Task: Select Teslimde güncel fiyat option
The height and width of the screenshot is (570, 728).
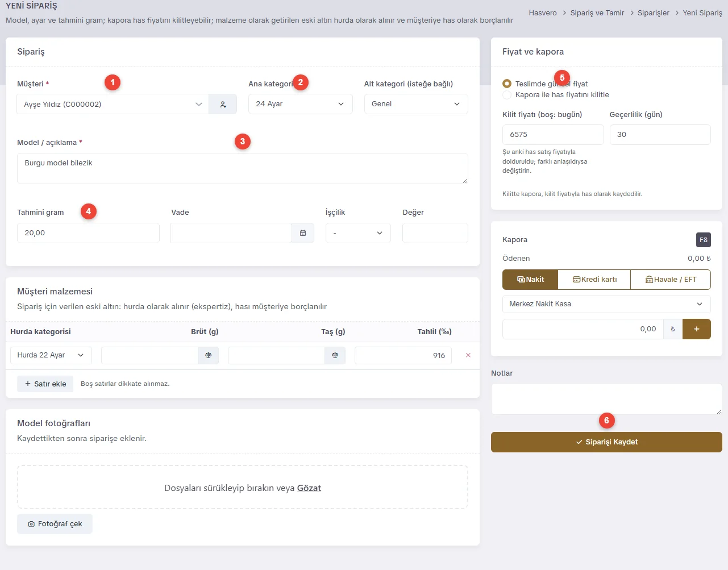Action: click(507, 84)
